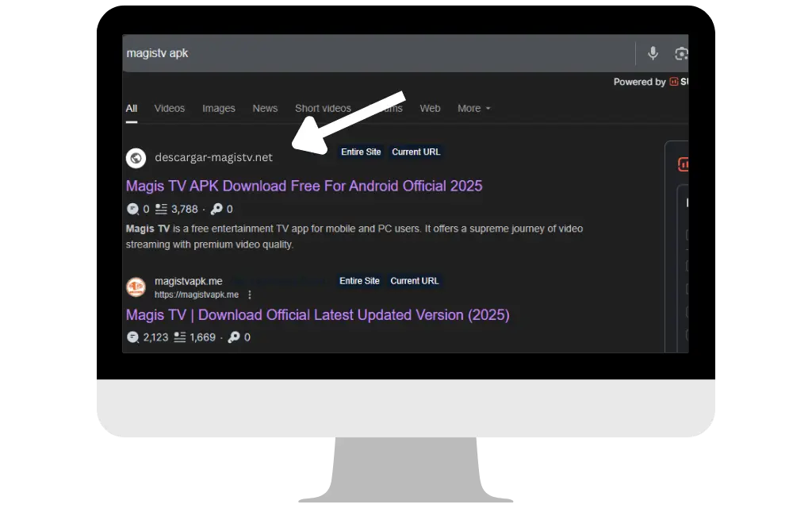Click the descargar-magistv.net site name

213,157
